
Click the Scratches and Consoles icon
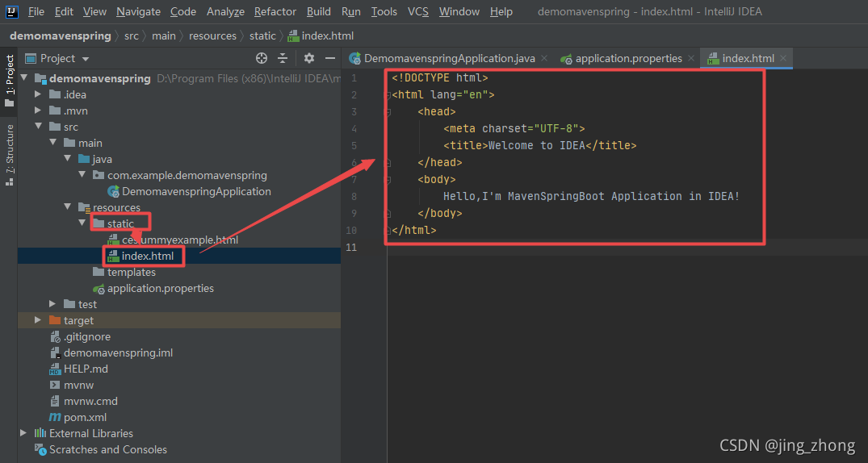pos(40,449)
